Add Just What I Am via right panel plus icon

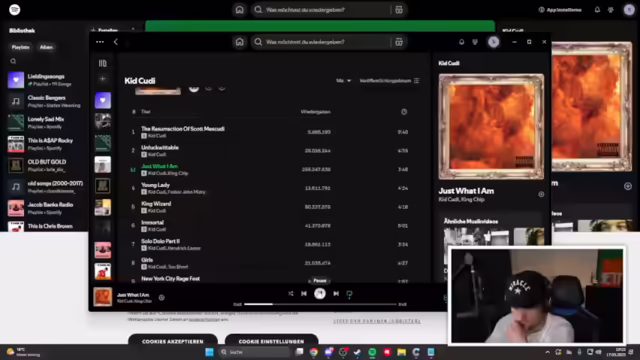click(541, 194)
